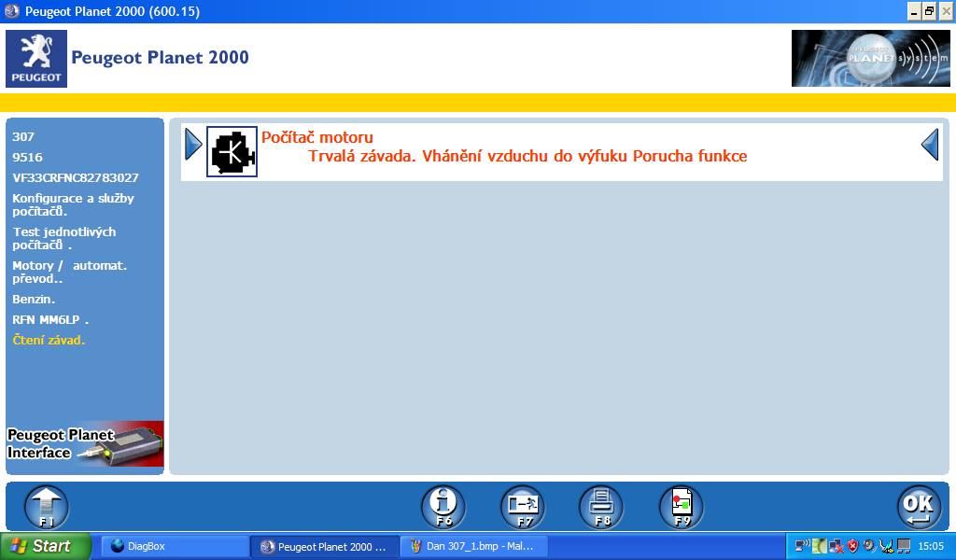Click the RFN MM6LP sidebar entry
Image resolution: width=956 pixels, height=560 pixels.
50,319
